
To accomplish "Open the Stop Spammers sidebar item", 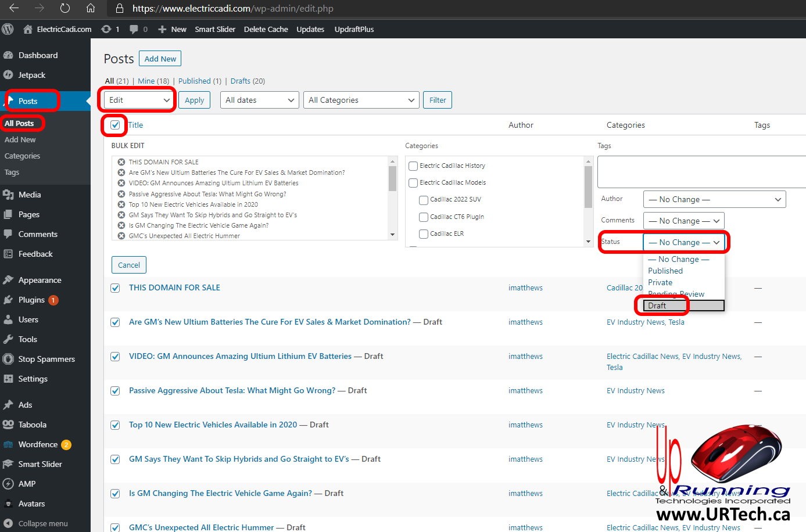I will click(x=46, y=359).
